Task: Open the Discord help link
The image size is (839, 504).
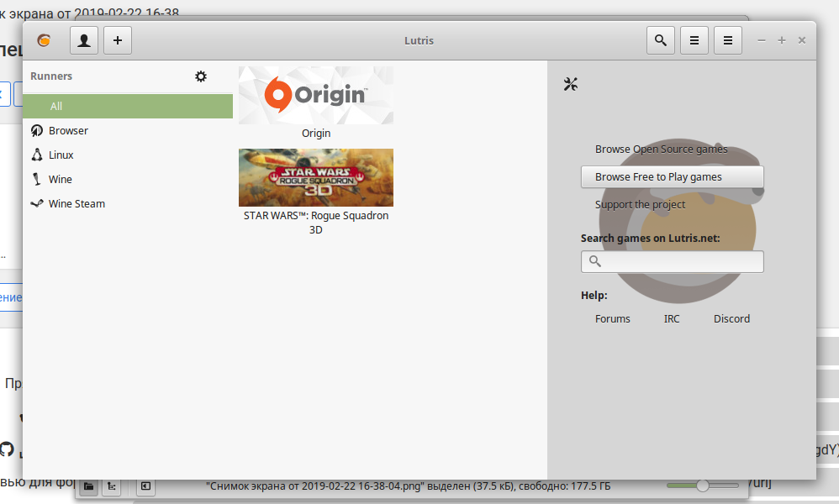Action: [731, 318]
